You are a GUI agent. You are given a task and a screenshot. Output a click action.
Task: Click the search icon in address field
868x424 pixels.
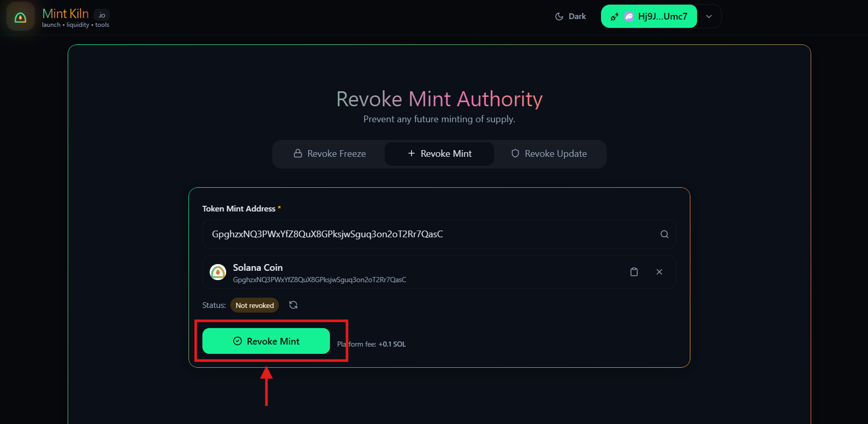point(665,234)
